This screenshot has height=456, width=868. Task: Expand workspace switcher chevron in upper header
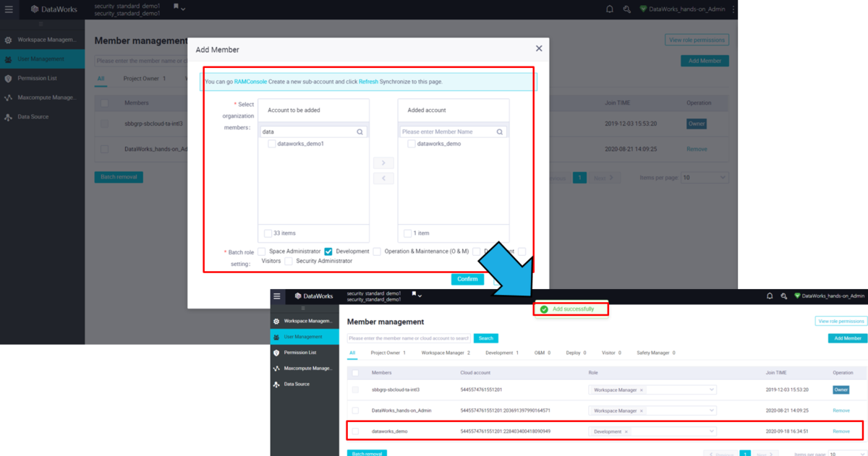[x=183, y=9]
